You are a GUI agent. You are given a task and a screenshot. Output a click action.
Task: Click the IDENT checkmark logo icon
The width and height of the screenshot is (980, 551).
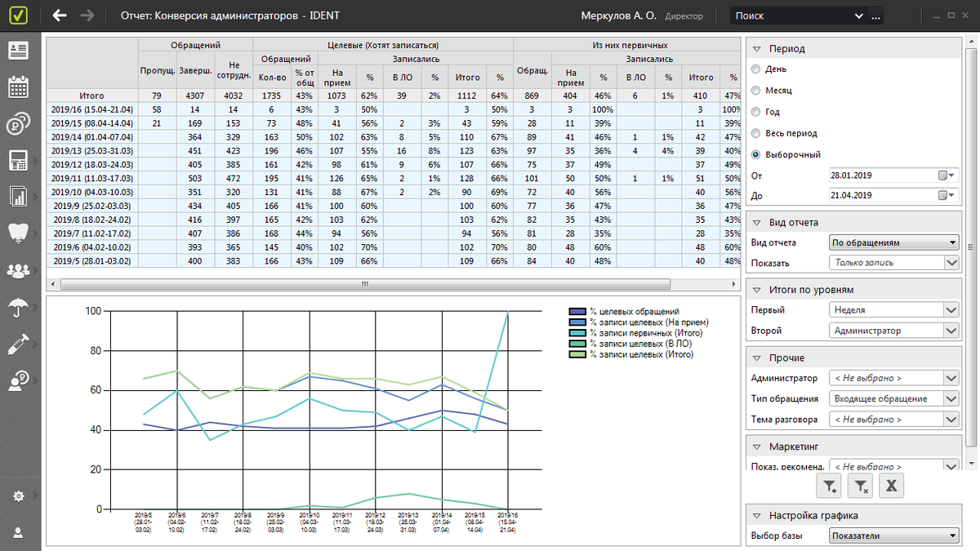point(17,16)
